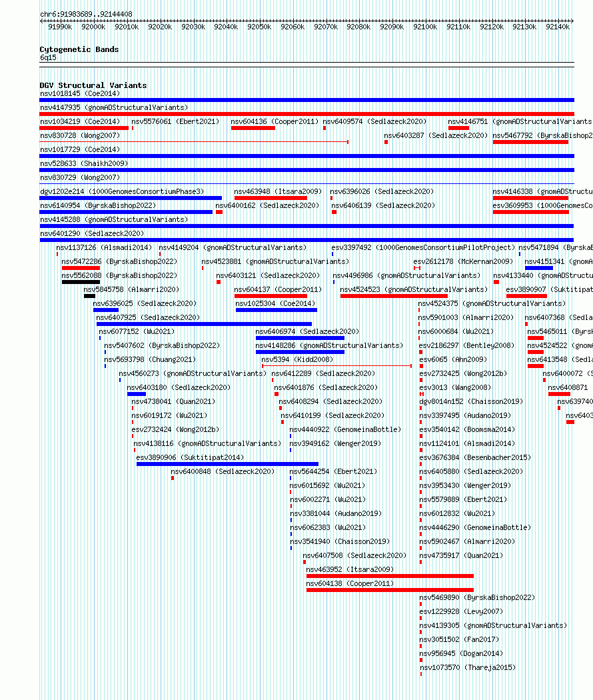Open nsv463948 (Itsara2009) variant
Screen dimensions: 593x700
point(278,191)
